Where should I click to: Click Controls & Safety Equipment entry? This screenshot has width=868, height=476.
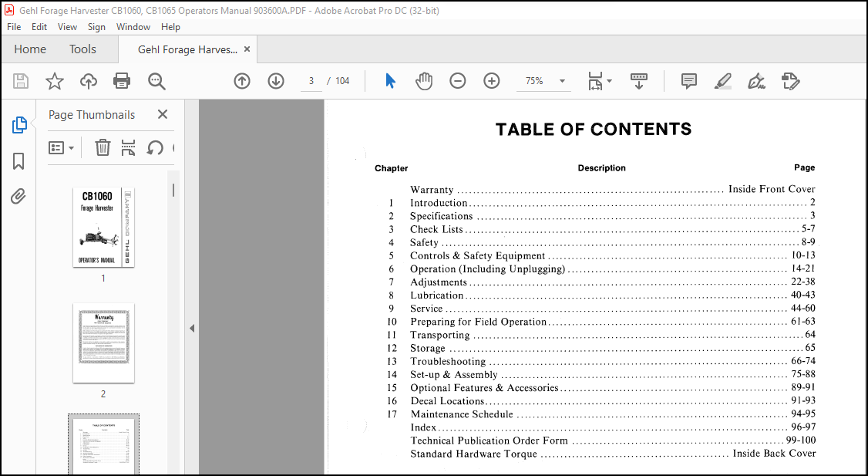coord(478,255)
